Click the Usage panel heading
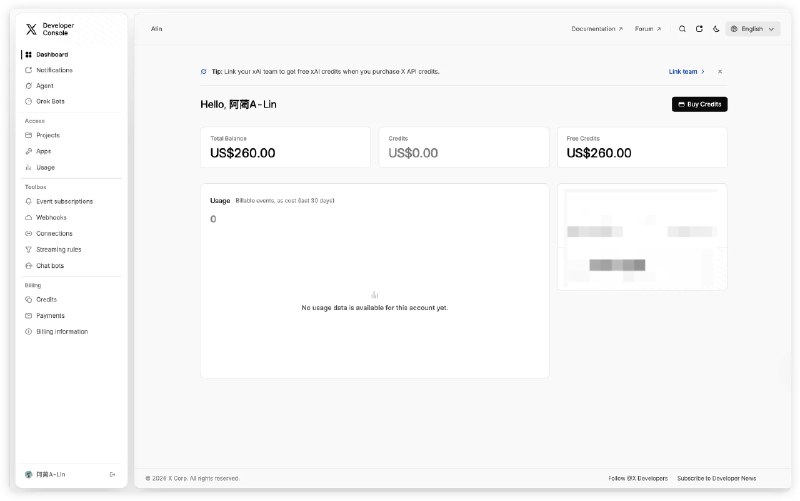This screenshot has width=800, height=501. tap(220, 201)
